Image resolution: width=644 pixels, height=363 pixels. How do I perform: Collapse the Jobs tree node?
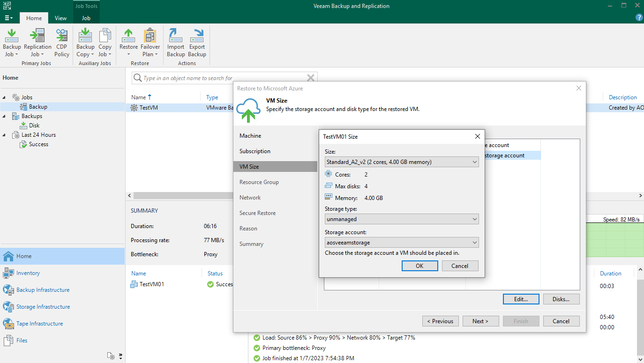click(5, 97)
